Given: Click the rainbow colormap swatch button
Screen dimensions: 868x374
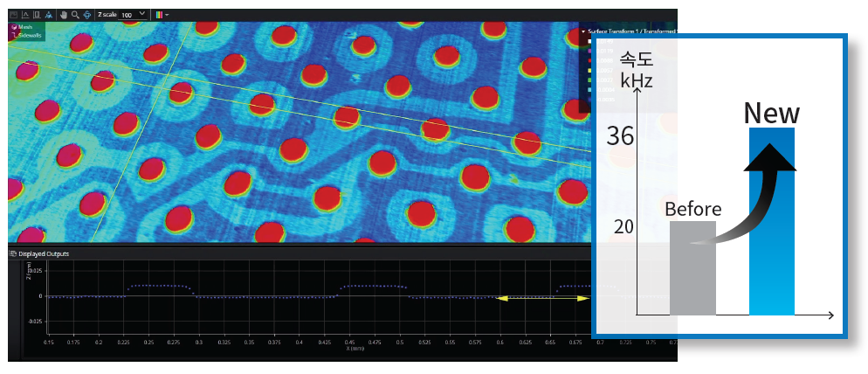Looking at the screenshot, I should pos(158,15).
